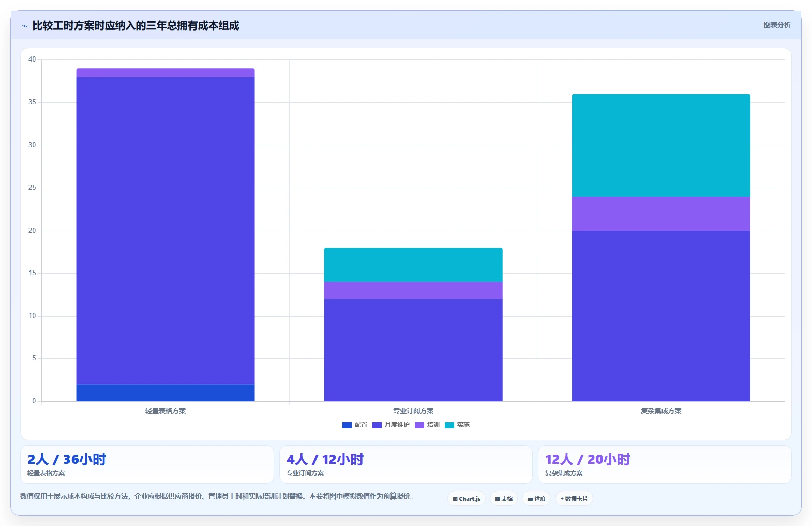812x526 pixels.
Task: Click 月度维护 segment of 复杂集成方案 bar
Action: point(661,316)
